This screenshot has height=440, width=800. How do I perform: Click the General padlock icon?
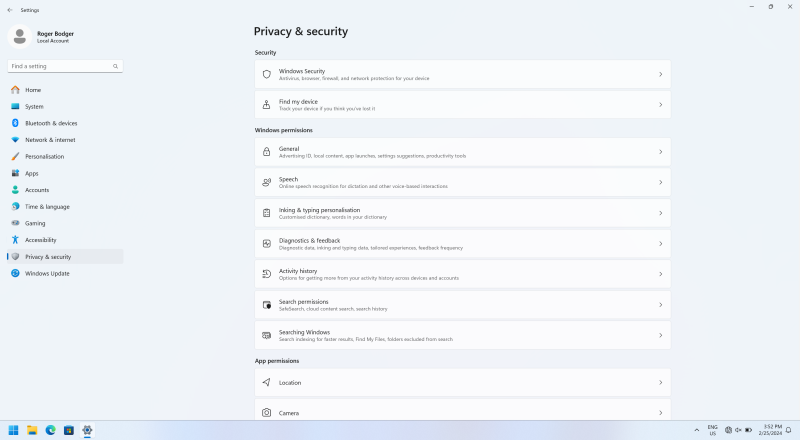click(266, 152)
